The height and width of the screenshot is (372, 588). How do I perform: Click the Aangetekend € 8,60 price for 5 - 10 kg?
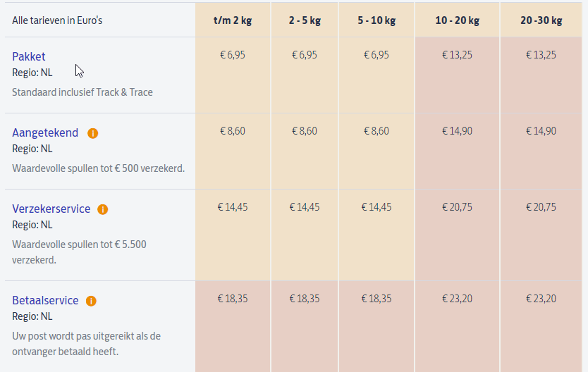[x=376, y=131]
